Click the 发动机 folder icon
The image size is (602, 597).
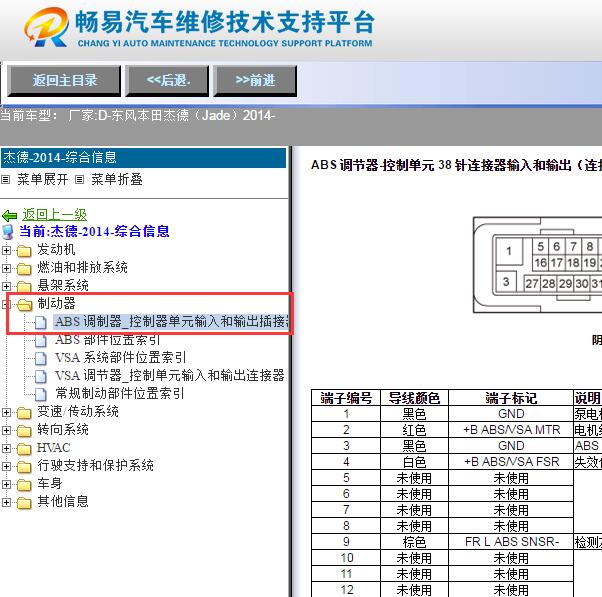pyautogui.click(x=24, y=251)
